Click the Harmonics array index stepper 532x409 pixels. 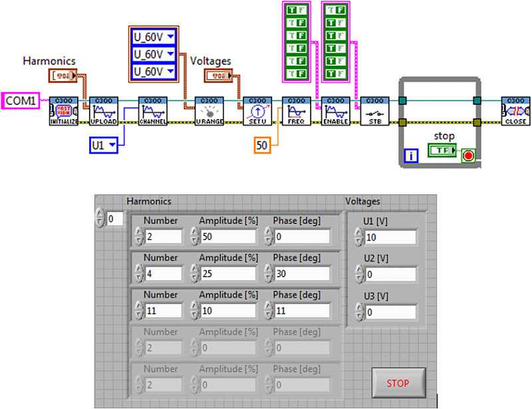(x=100, y=218)
